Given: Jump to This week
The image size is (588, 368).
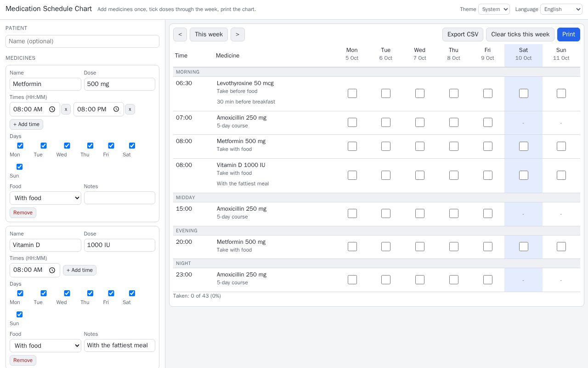Looking at the screenshot, I should tap(209, 34).
